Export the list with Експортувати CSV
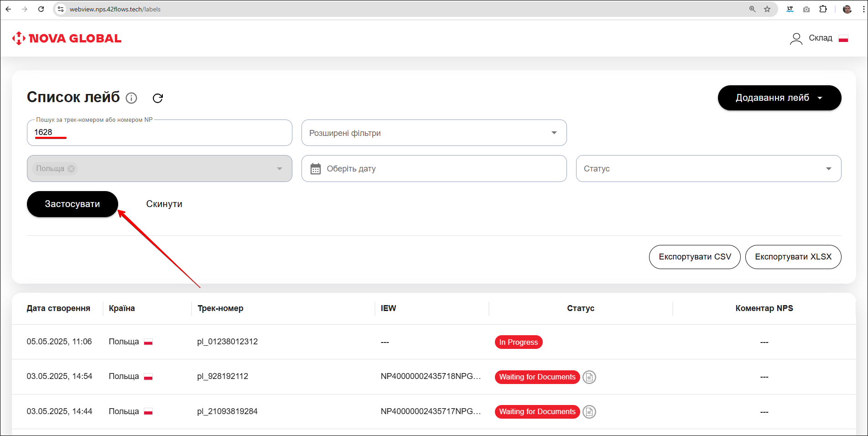This screenshot has width=868, height=436. pyautogui.click(x=694, y=257)
